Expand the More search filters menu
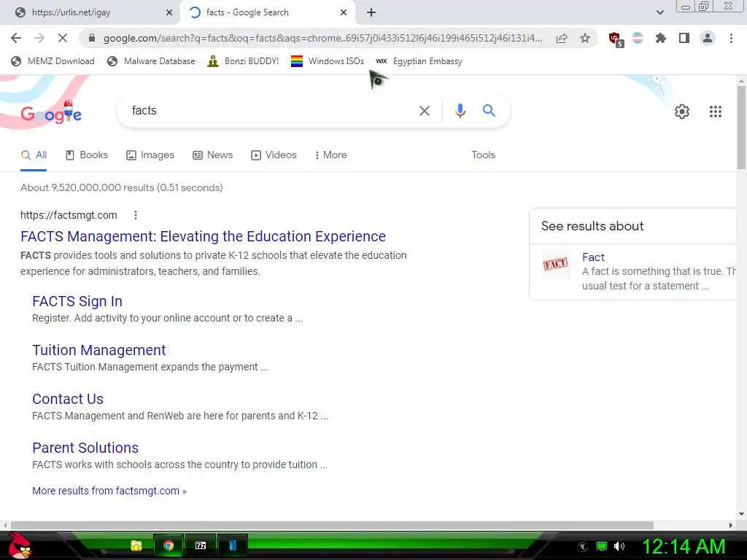 pos(330,155)
